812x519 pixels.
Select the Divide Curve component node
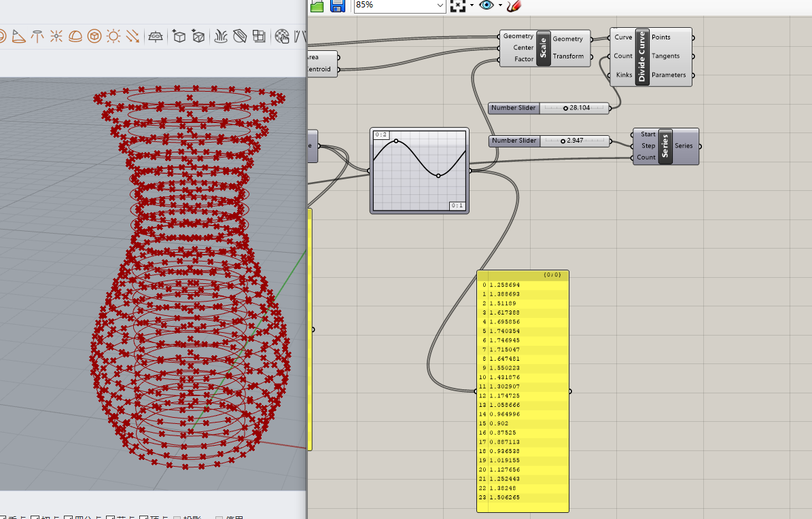[x=641, y=57]
